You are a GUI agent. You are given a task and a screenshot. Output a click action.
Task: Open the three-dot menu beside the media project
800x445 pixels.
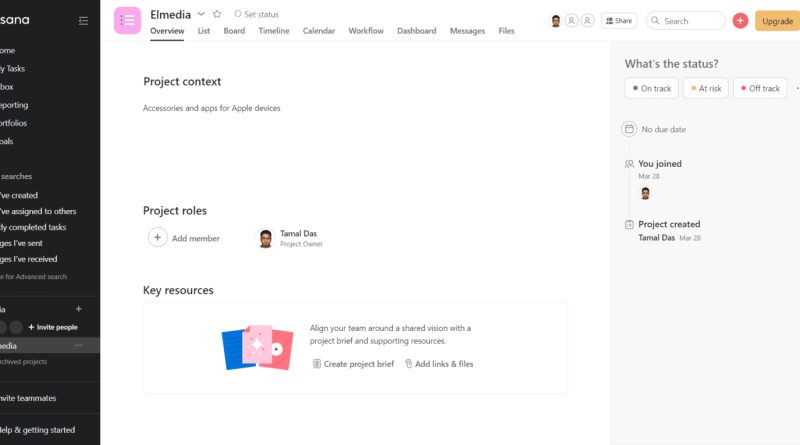click(x=79, y=345)
